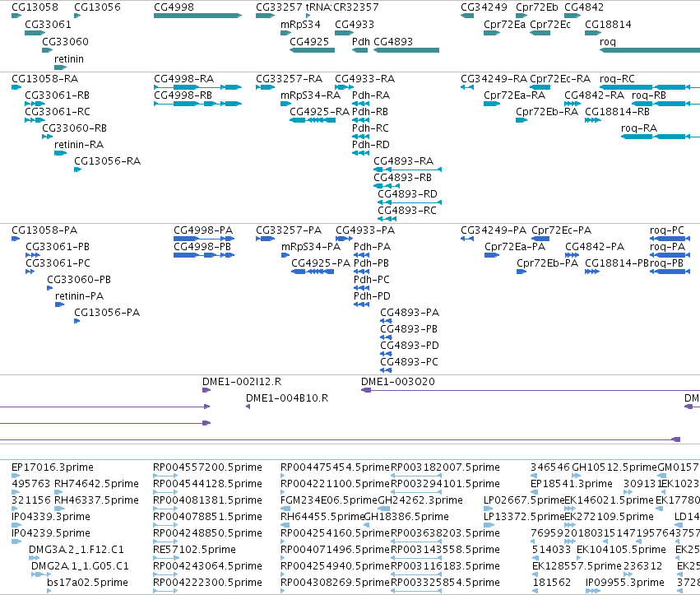Screen dimensions: 700x595
Task: Click the EP18541.3prime EST label
Action: click(572, 484)
